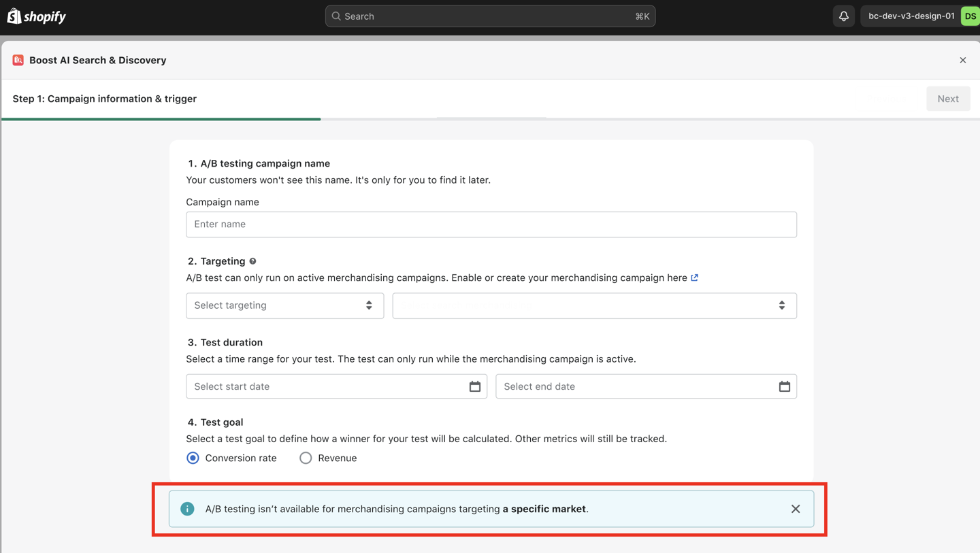Open the external merchandising campaign link icon
Screen dimensions: 980x553
point(694,278)
